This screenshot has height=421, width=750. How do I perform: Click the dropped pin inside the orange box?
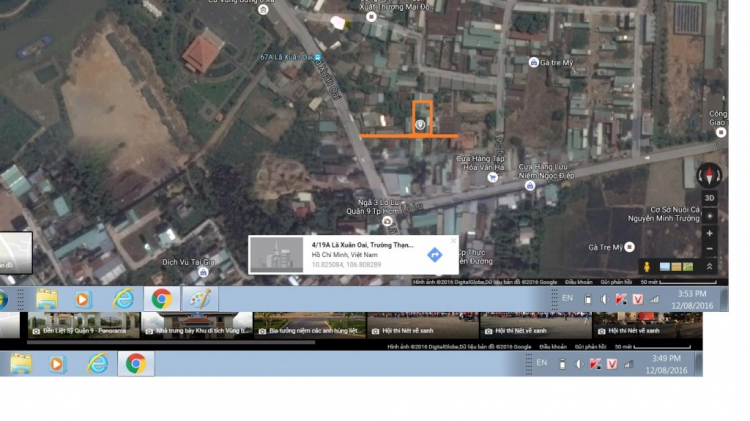(x=420, y=125)
